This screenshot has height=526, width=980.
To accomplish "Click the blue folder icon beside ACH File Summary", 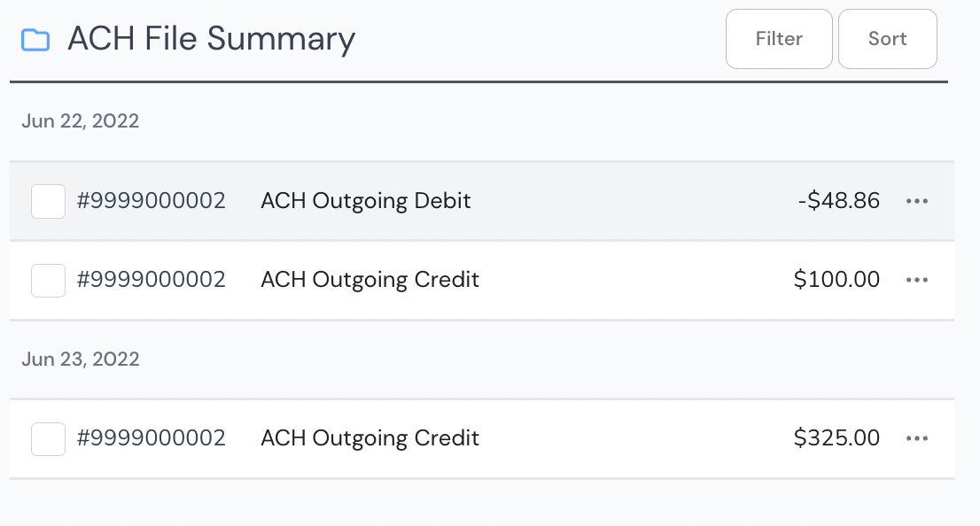I will point(35,39).
